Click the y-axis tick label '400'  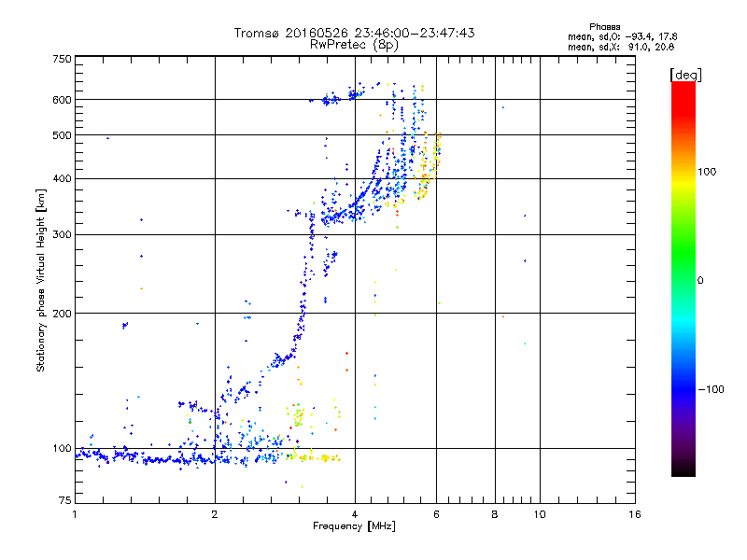coord(62,179)
